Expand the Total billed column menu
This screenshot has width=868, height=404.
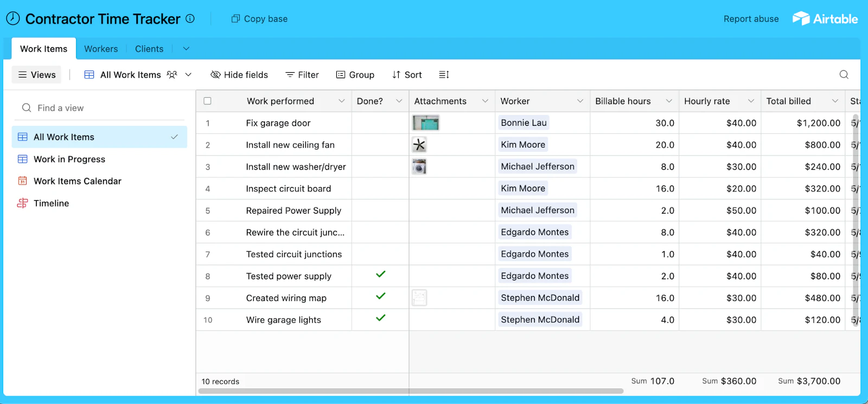[835, 101]
